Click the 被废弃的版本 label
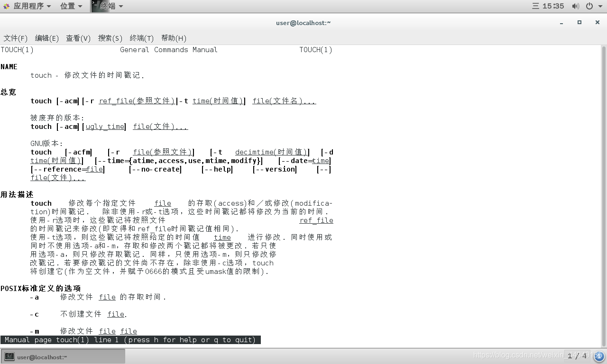Screen dimensions: 607x364 (x=57, y=118)
